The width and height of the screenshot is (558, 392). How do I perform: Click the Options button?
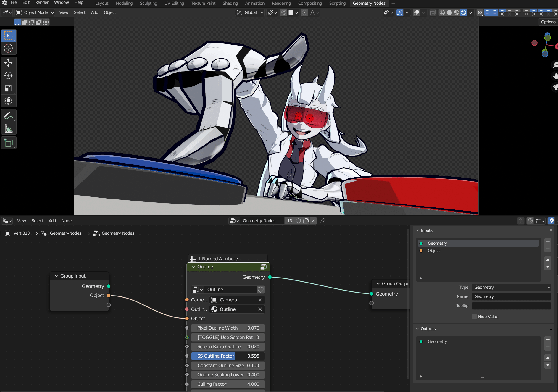pyautogui.click(x=548, y=22)
